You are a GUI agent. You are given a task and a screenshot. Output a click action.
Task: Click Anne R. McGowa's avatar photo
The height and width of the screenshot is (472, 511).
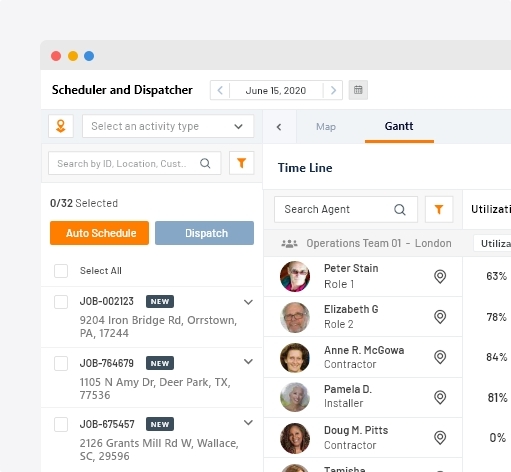[295, 358]
